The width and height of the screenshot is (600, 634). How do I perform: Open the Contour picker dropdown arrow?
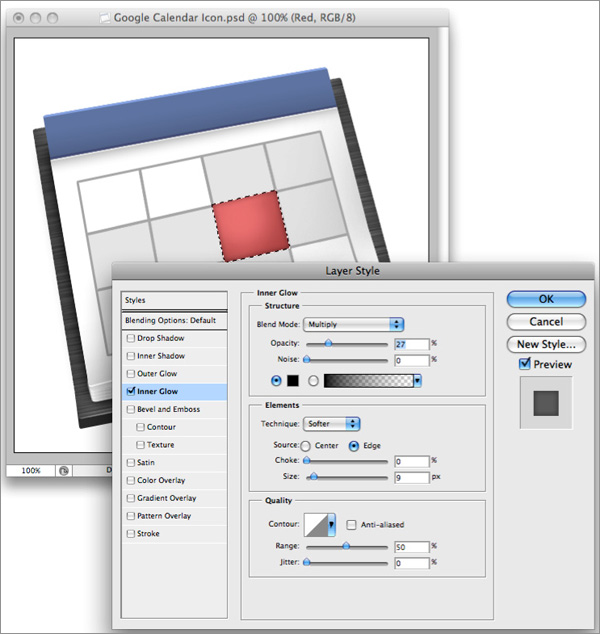(332, 525)
